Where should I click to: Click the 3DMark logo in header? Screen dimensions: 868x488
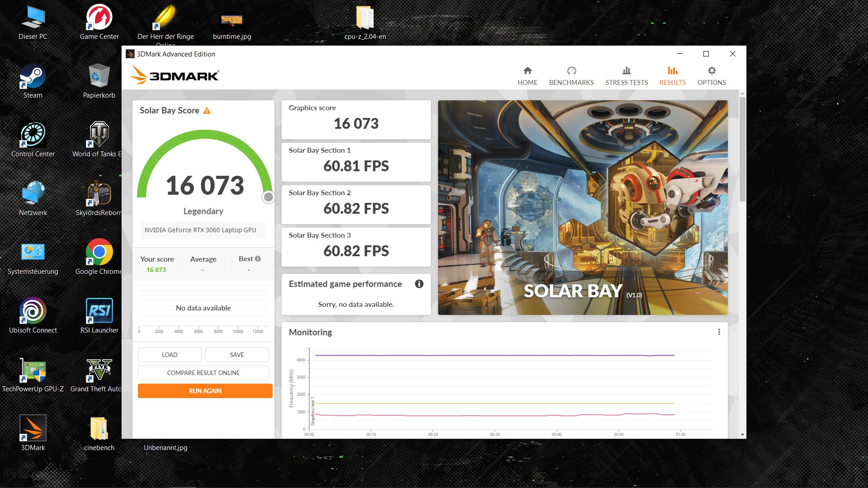[x=175, y=75]
